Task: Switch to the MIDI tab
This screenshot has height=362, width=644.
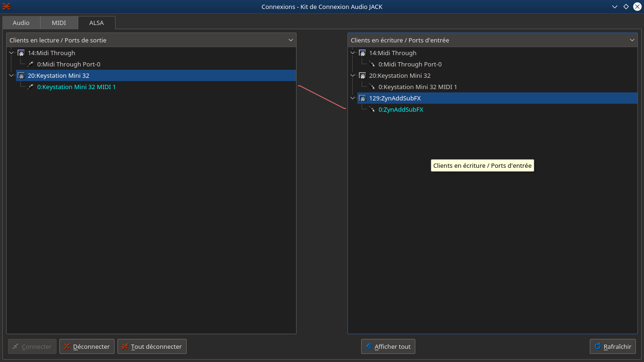Action: click(59, 23)
